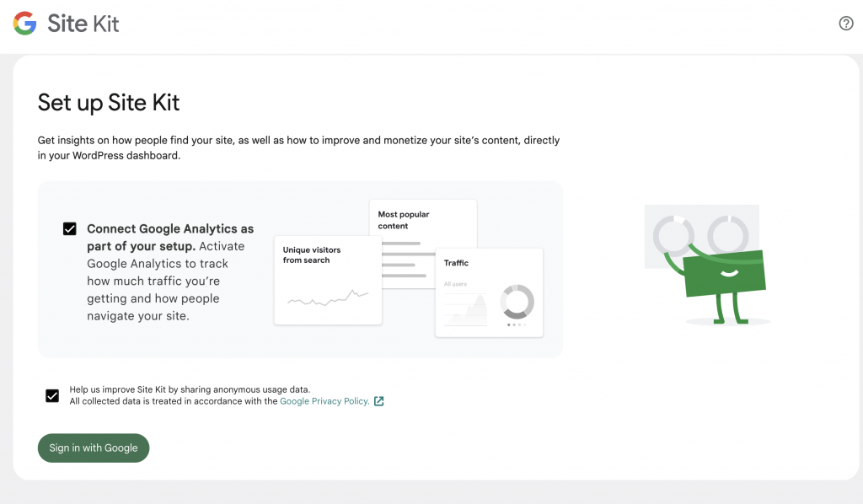Click the Site Kit header title
The image size is (863, 504).
pos(83,24)
